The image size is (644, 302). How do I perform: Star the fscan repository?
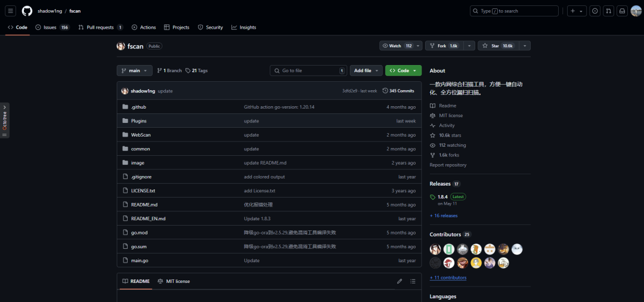pos(498,45)
